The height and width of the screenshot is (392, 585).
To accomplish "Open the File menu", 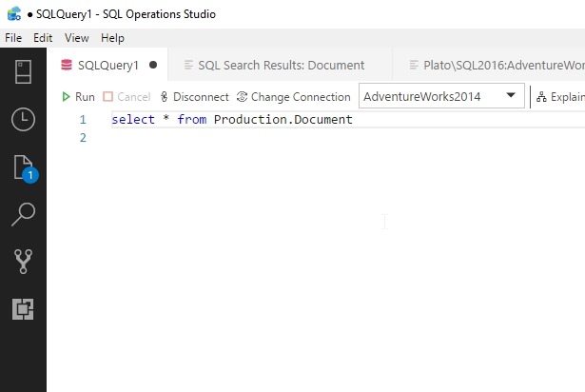I will click(x=13, y=38).
